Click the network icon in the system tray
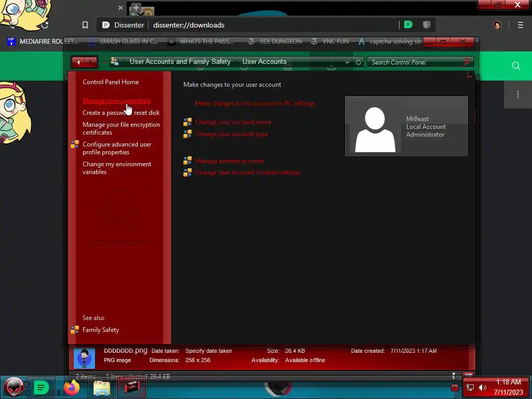The height and width of the screenshot is (399, 532). (x=470, y=387)
